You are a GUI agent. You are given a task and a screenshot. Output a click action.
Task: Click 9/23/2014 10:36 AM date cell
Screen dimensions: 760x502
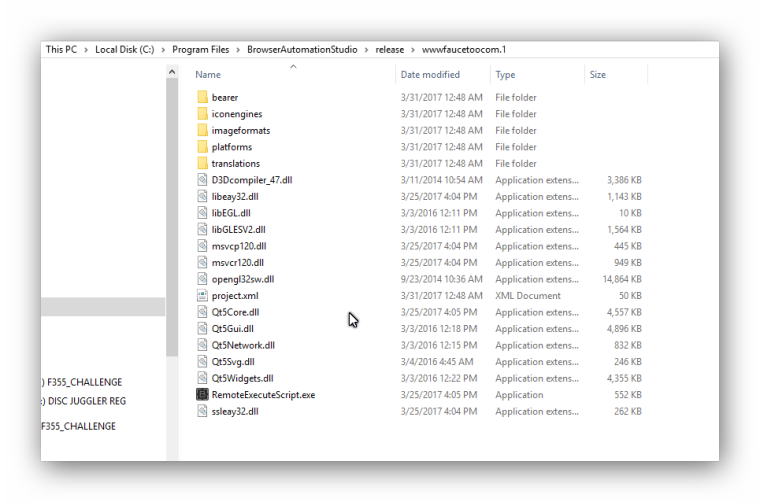442,279
